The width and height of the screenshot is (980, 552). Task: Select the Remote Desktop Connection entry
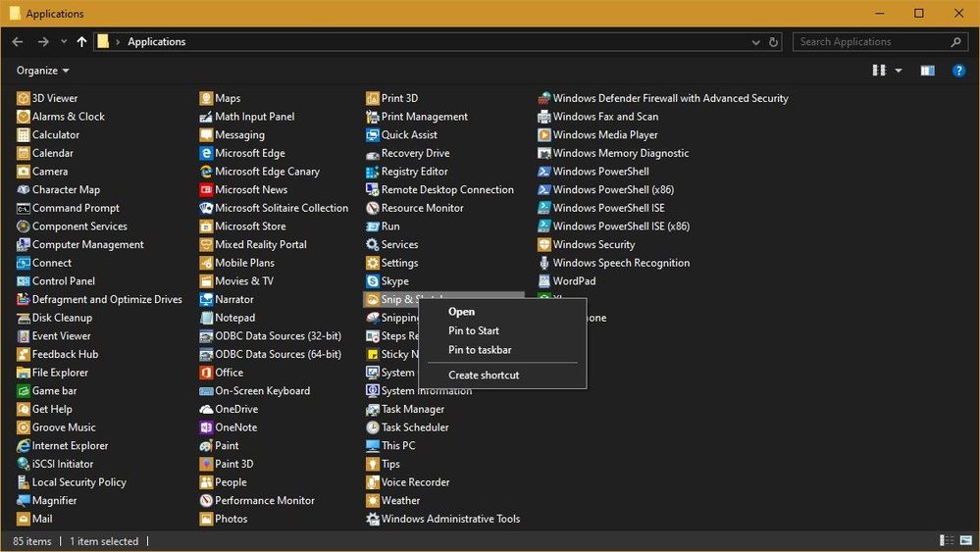tap(440, 190)
